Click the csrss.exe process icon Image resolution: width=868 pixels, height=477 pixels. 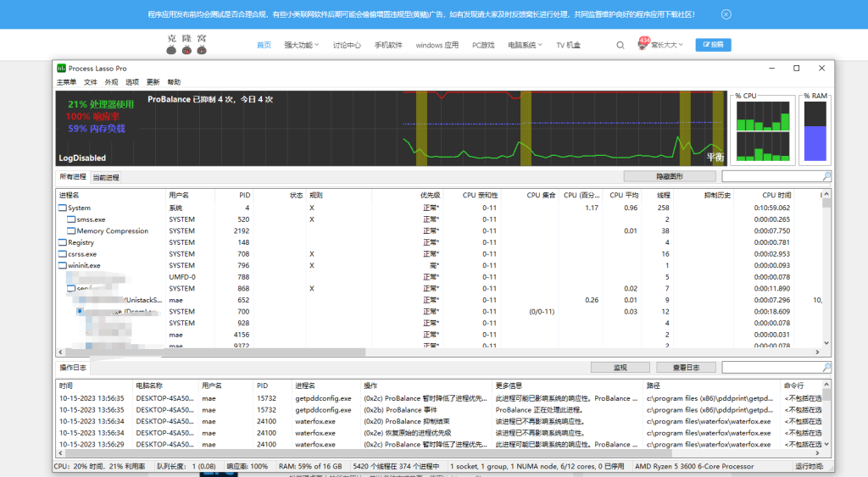(x=63, y=254)
